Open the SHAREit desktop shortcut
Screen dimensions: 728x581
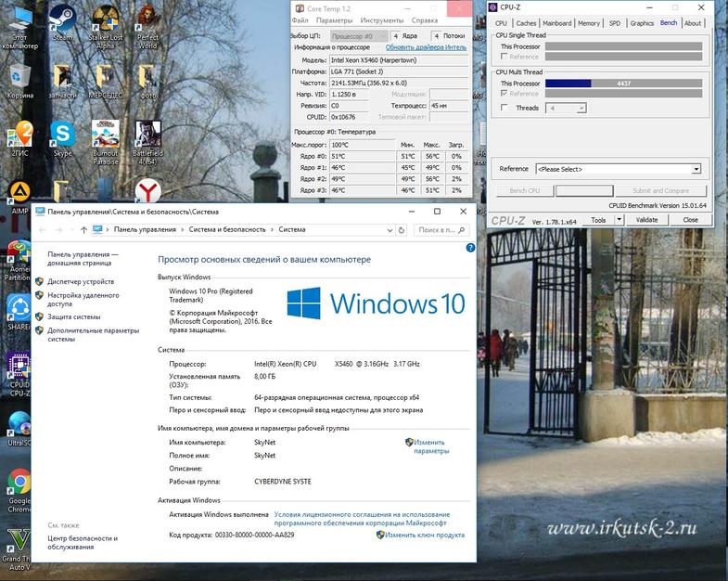pos(19,313)
